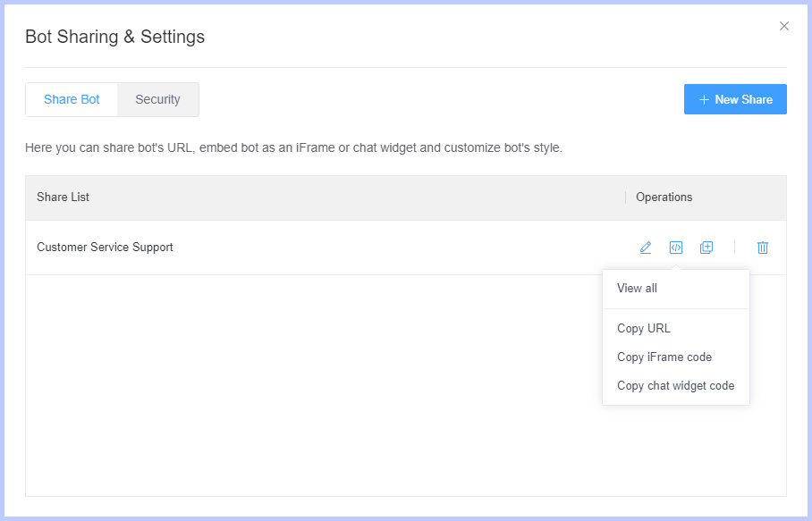Edit the Customer Service Support share
The image size is (812, 521).
646,248
